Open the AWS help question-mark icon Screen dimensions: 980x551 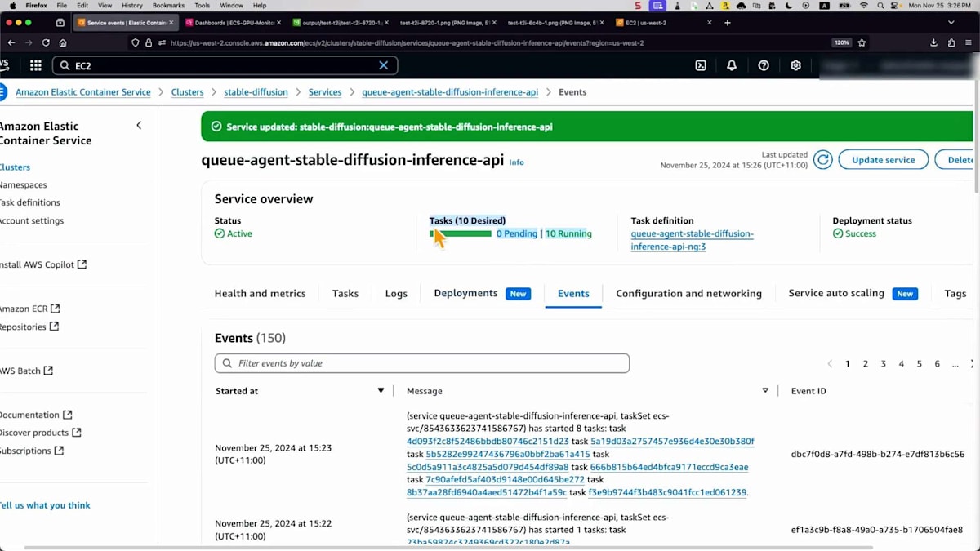click(764, 65)
